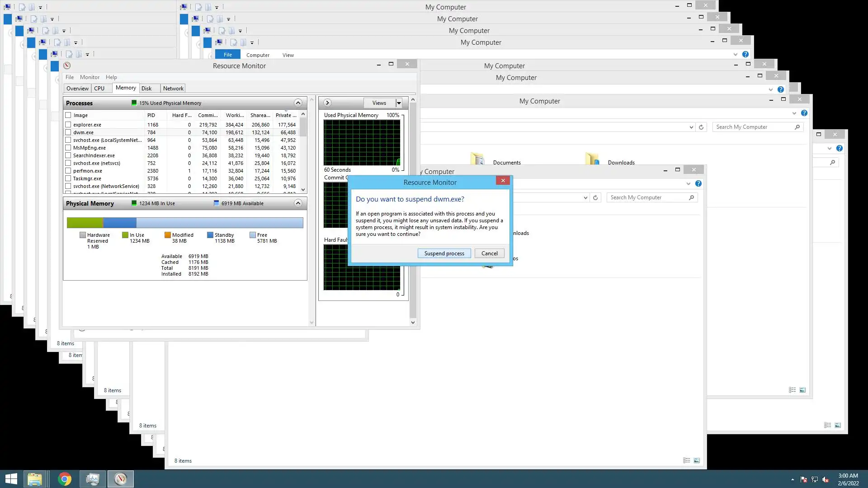Open Google Chrome from the taskbar
Viewport: 868px width, 488px height.
[65, 479]
